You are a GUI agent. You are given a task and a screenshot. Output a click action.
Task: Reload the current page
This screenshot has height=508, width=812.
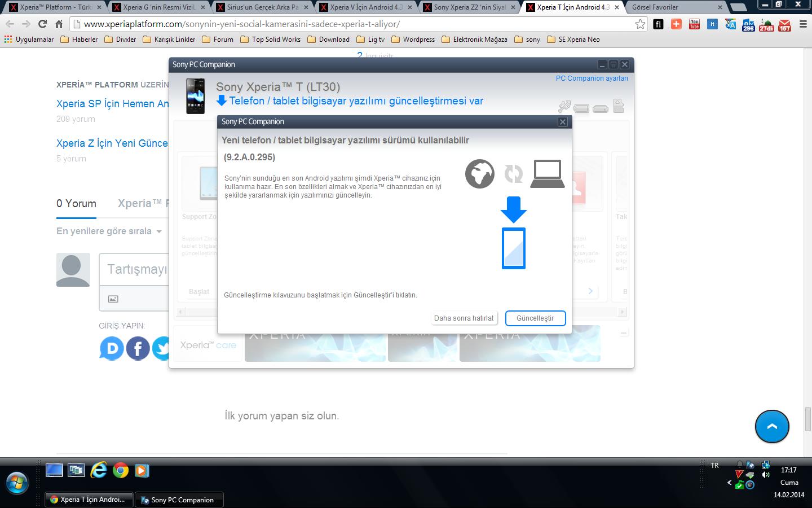pyautogui.click(x=42, y=24)
